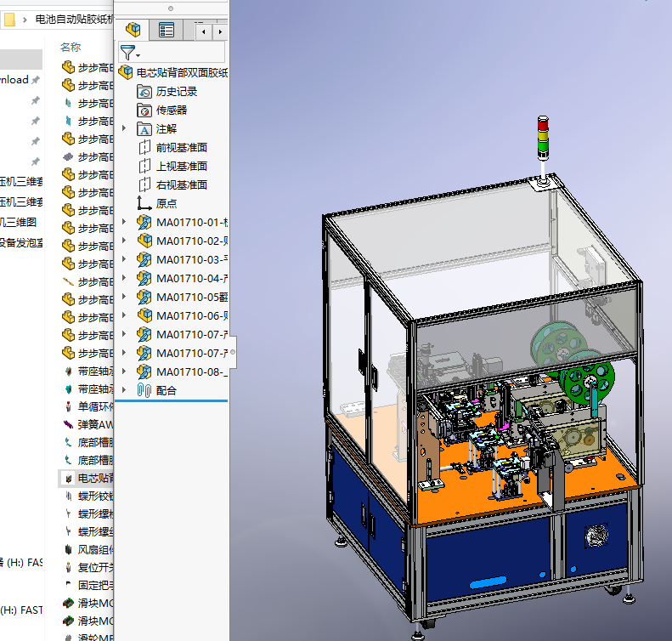The width and height of the screenshot is (672, 641).
Task: Select the highlighted 电芯贴背 file
Action: click(86, 478)
